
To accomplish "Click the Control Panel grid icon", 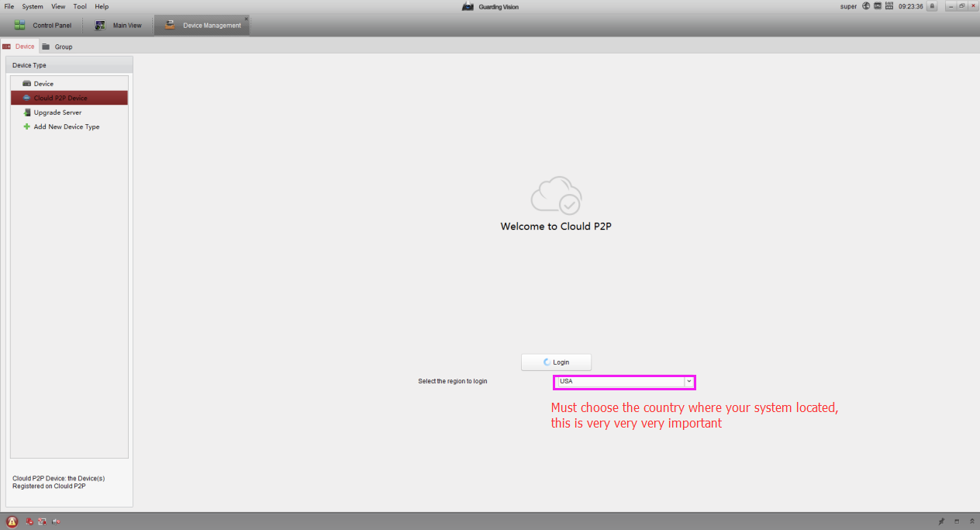I will (x=19, y=25).
